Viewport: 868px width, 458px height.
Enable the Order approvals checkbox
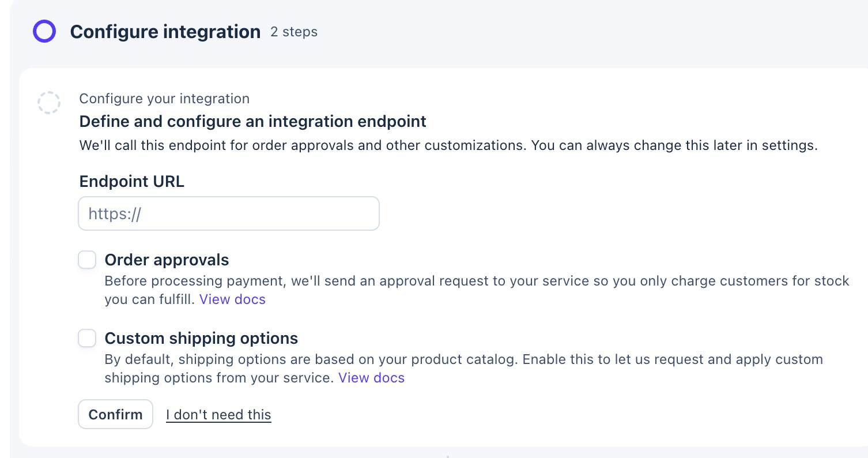point(87,260)
